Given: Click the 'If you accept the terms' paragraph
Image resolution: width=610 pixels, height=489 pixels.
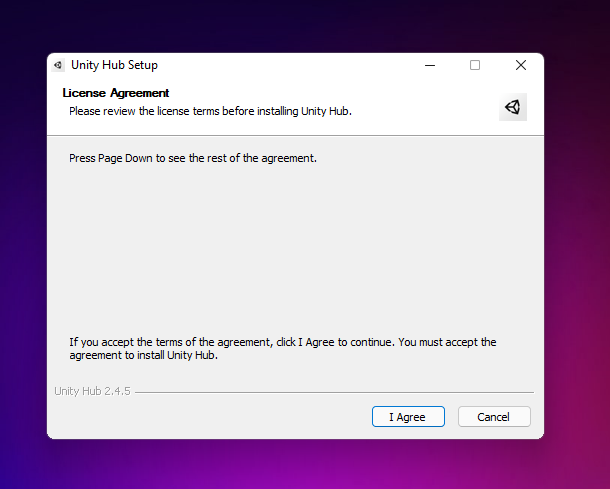Looking at the screenshot, I should (x=283, y=349).
